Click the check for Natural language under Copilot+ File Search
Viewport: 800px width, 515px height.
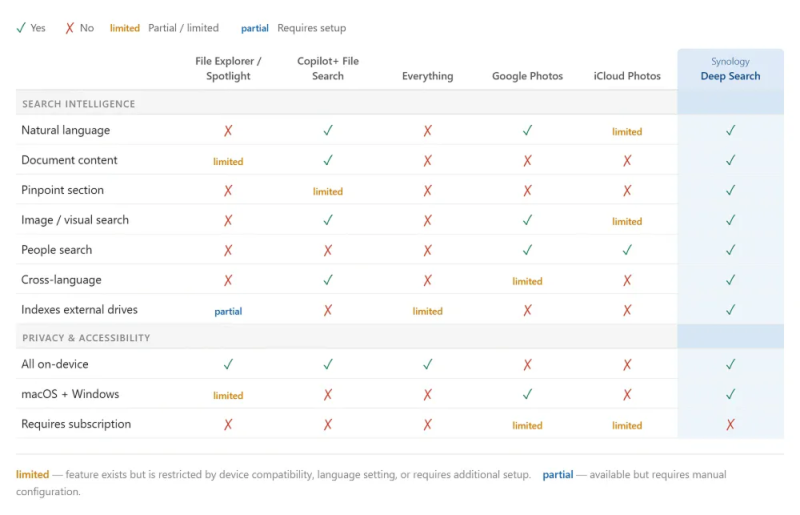[x=328, y=131]
